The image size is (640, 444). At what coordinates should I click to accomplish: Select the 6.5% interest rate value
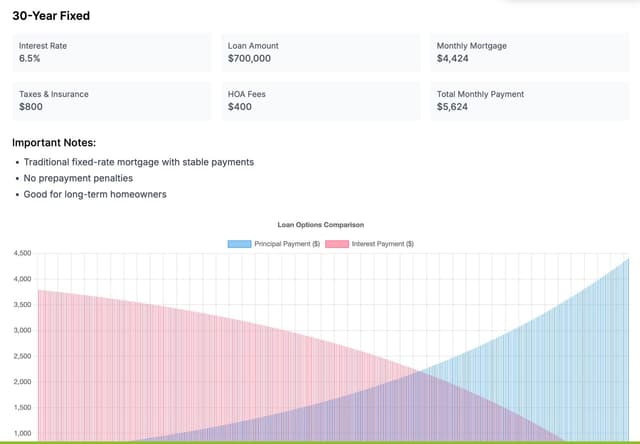(x=28, y=59)
